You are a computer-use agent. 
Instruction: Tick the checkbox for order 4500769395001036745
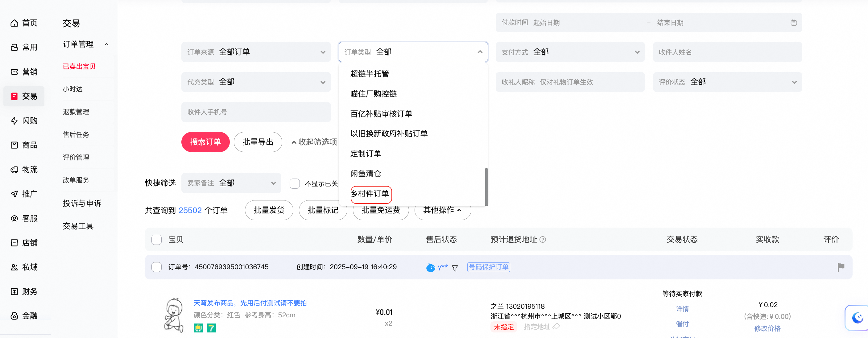point(156,267)
